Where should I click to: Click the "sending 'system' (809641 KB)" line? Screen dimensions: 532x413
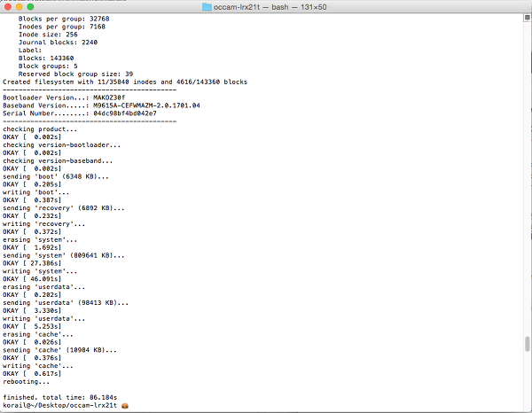coord(64,255)
